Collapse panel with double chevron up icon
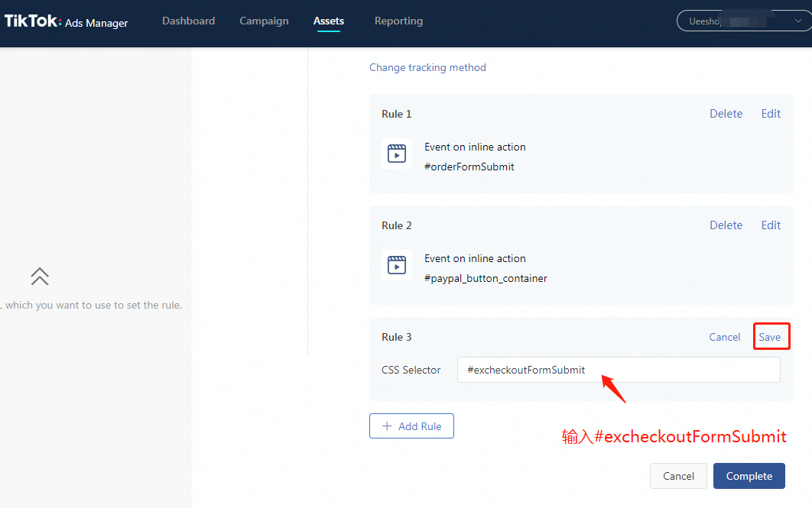The image size is (812, 508). [40, 277]
